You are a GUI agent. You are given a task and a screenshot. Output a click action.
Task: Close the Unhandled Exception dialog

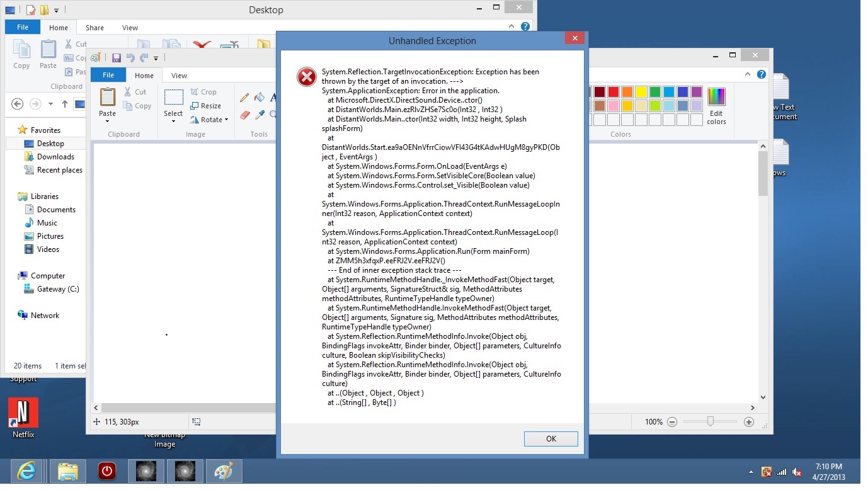574,38
